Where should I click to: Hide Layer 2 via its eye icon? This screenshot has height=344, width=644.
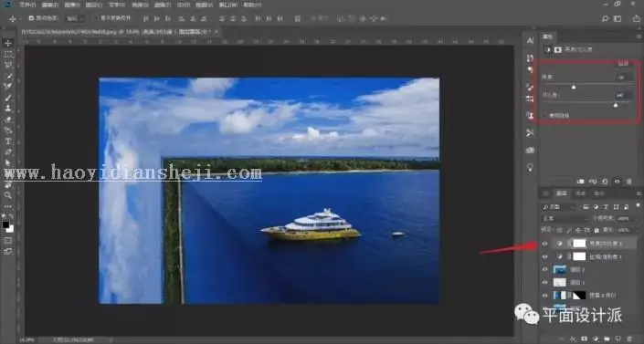(545, 270)
